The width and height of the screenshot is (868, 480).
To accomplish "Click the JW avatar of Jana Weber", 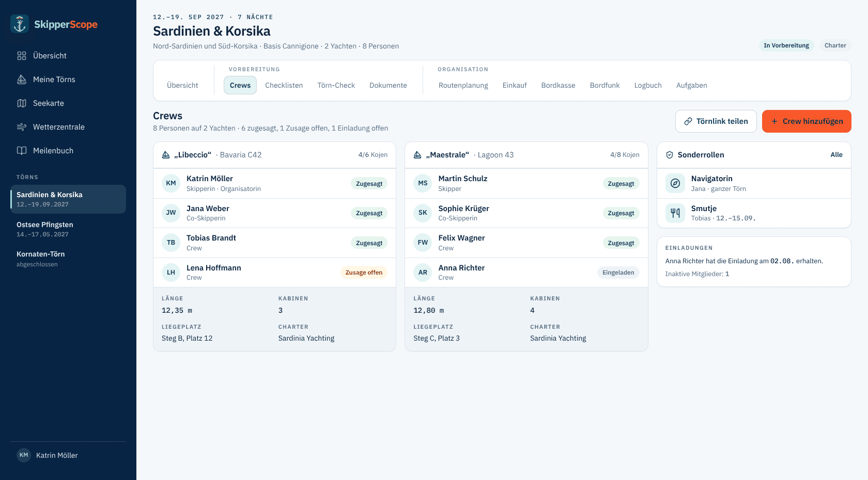I will coord(171,213).
